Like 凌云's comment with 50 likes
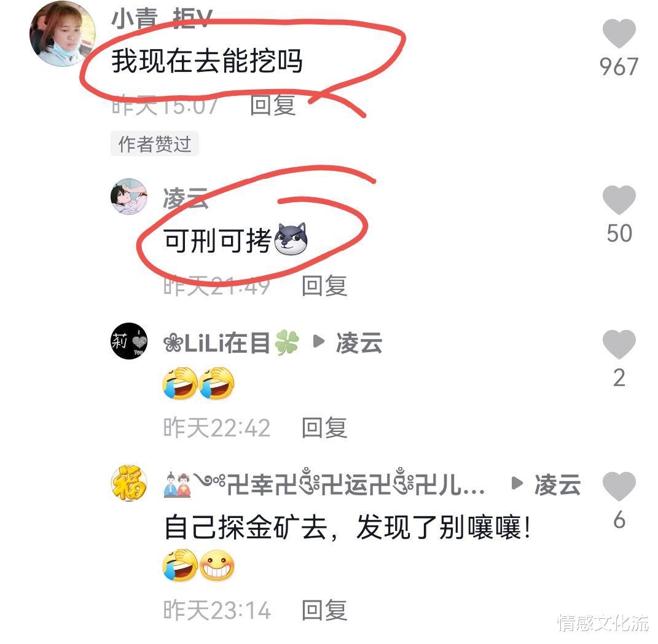Image resolution: width=658 pixels, height=644 pixels. [x=619, y=200]
